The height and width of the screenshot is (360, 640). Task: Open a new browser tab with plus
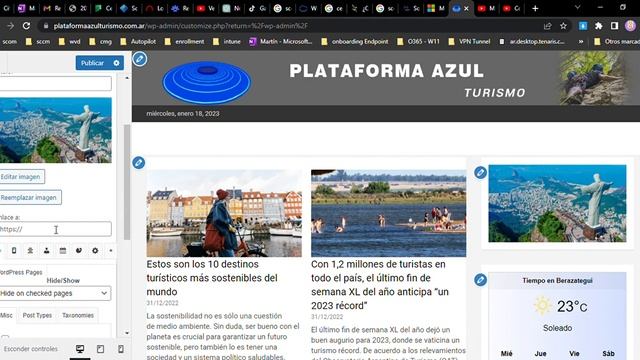(535, 8)
